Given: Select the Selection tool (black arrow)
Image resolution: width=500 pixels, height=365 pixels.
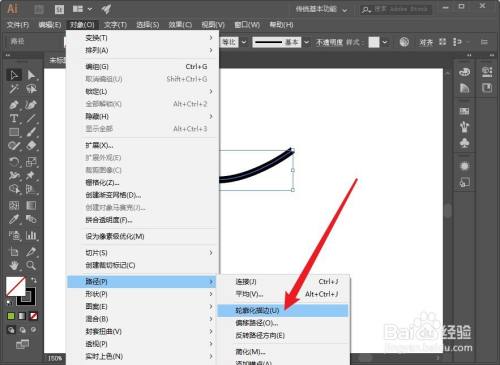Looking at the screenshot, I should coord(14,75).
